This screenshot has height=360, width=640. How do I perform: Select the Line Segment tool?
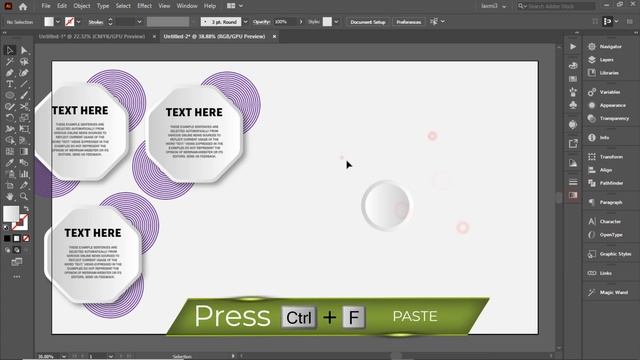[x=24, y=84]
